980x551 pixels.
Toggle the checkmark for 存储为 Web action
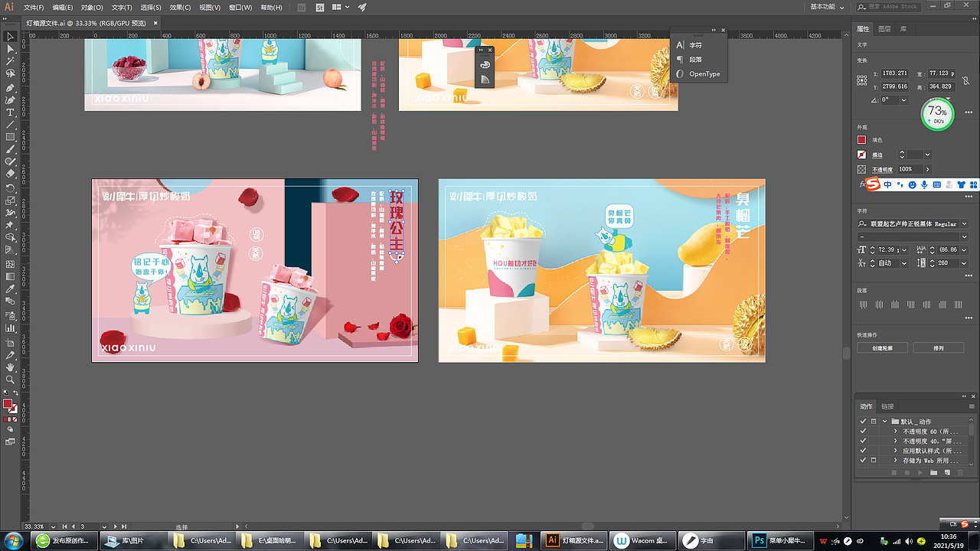(x=864, y=461)
